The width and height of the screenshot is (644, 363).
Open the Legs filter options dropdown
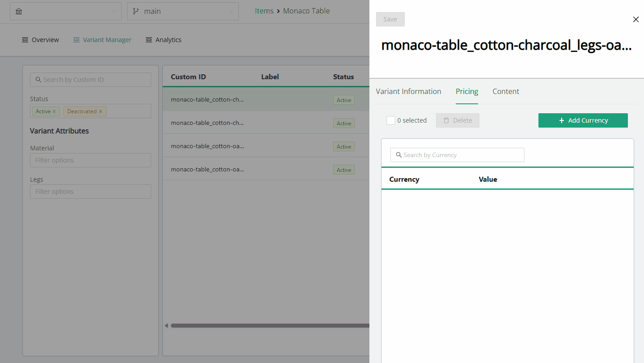click(x=90, y=192)
